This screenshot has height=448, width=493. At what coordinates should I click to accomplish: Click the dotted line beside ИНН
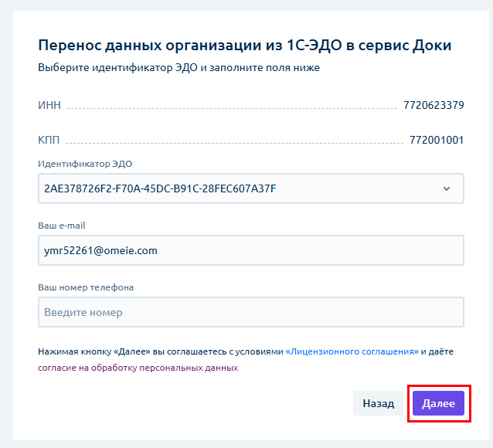pos(232,108)
